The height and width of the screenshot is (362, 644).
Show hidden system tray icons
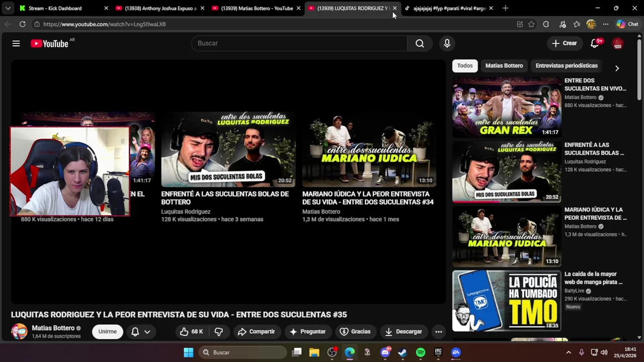click(569, 352)
